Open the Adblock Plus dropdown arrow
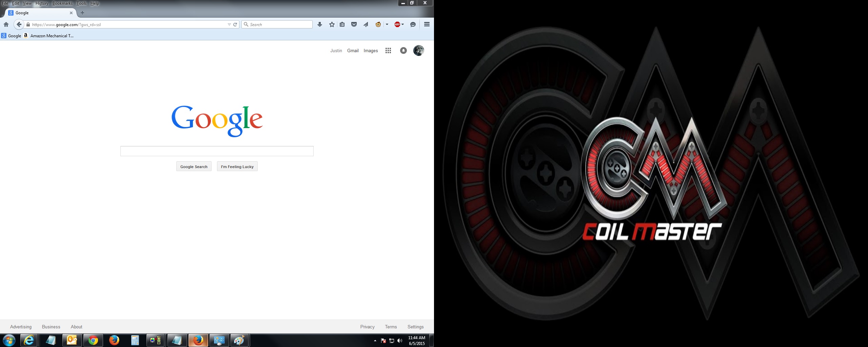 (402, 24)
